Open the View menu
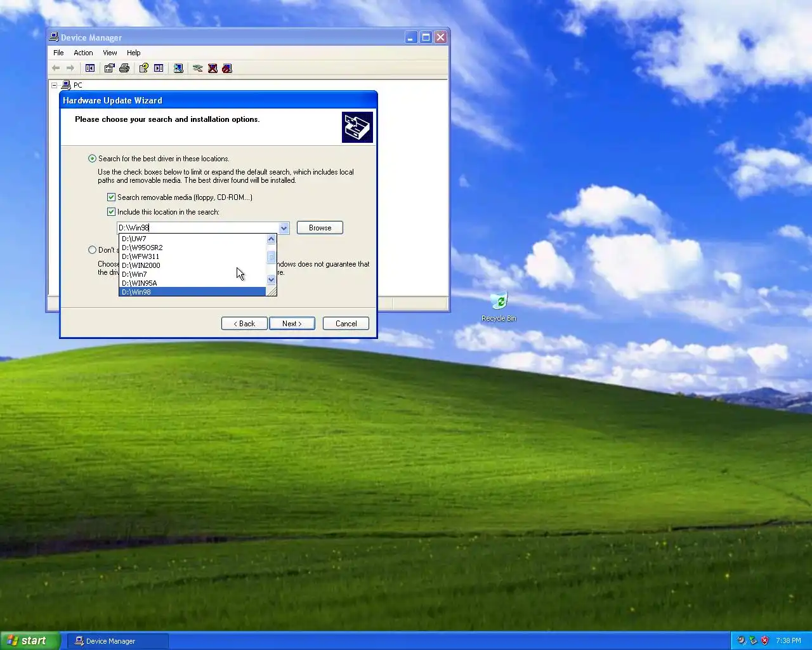 click(x=110, y=53)
